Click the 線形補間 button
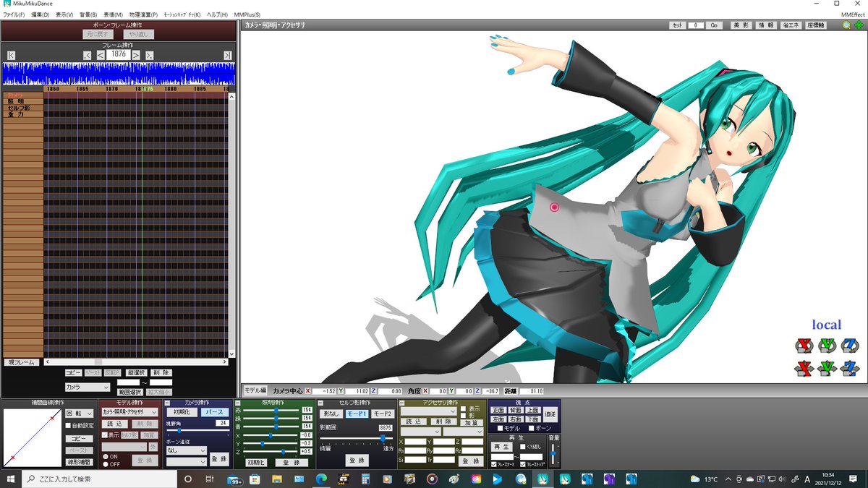 pyautogui.click(x=79, y=462)
